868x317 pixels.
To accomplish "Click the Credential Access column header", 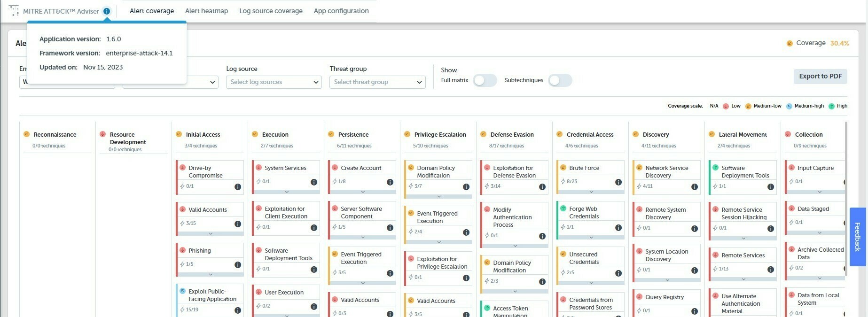I will [x=590, y=135].
